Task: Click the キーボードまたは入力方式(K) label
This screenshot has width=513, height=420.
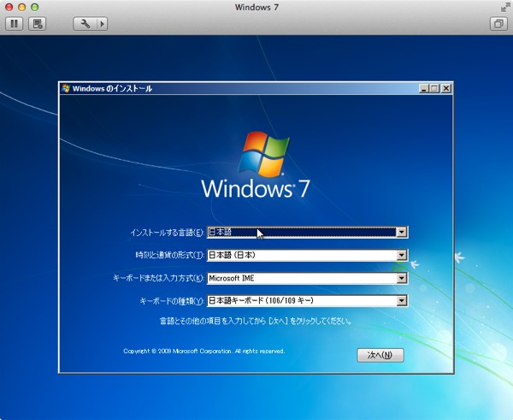Action: [x=158, y=278]
